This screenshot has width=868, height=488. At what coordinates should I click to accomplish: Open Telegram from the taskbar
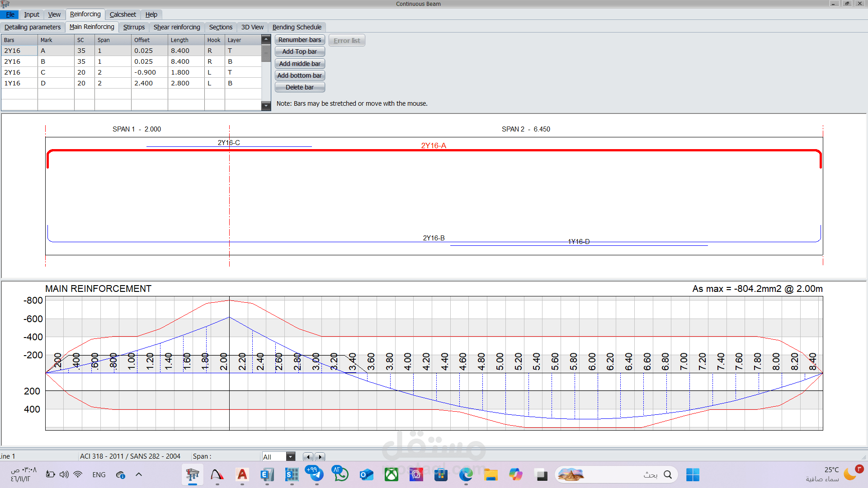click(x=316, y=474)
